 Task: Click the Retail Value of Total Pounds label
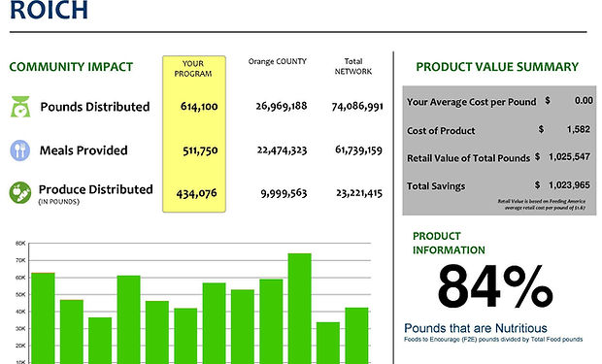(468, 158)
